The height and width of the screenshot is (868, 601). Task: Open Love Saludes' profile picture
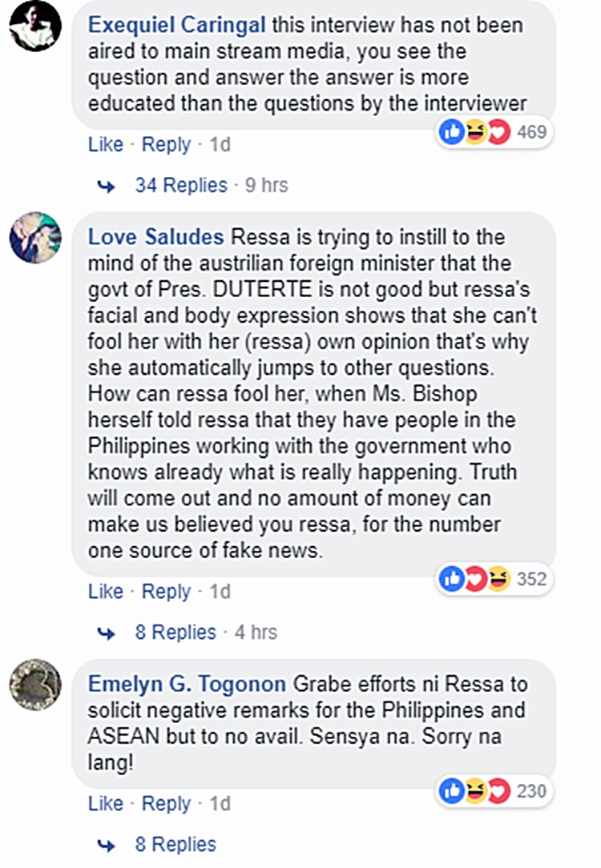coord(35,238)
